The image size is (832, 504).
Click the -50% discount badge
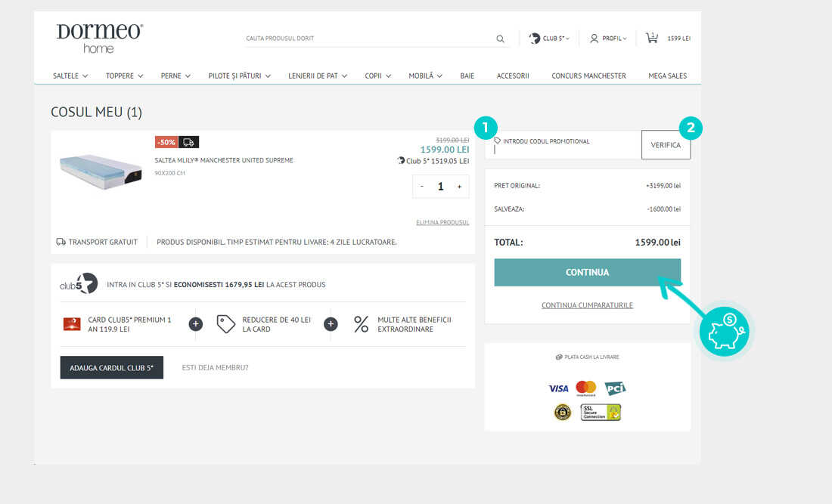pyautogui.click(x=166, y=142)
